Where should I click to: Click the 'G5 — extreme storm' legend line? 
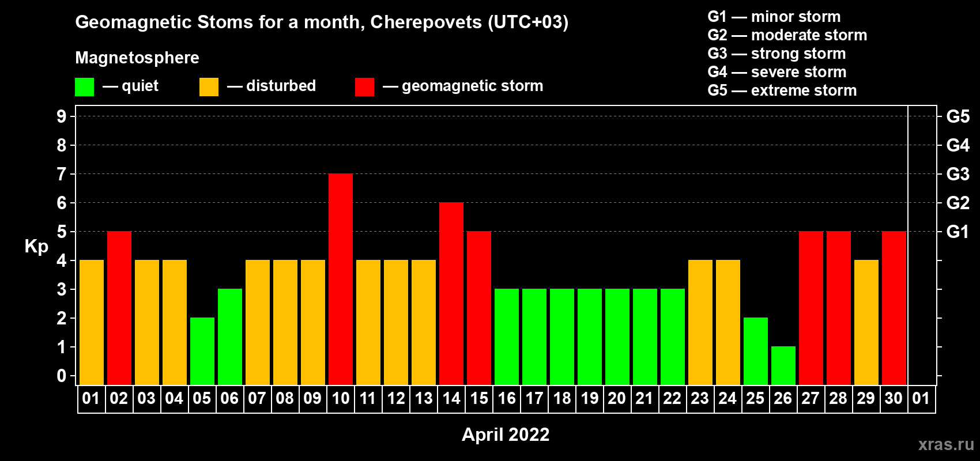(782, 90)
